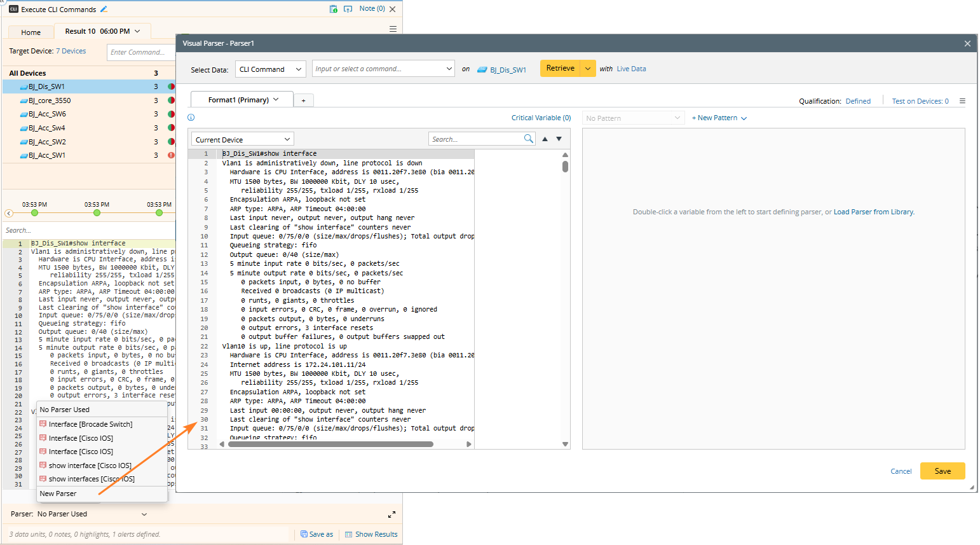The image size is (980, 545).
Task: Click the BJ_Acc_Sw4 switch icon
Action: [x=24, y=128]
